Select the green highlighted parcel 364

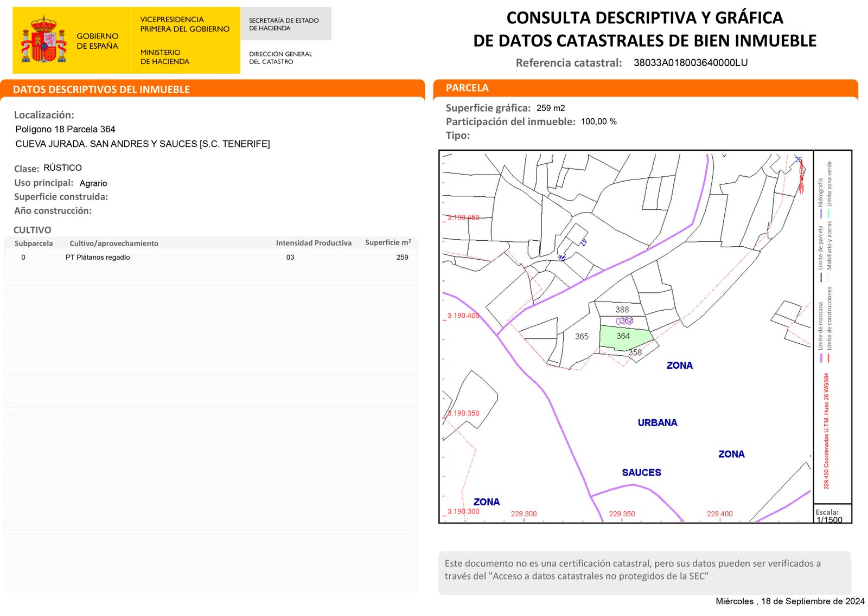625,338
